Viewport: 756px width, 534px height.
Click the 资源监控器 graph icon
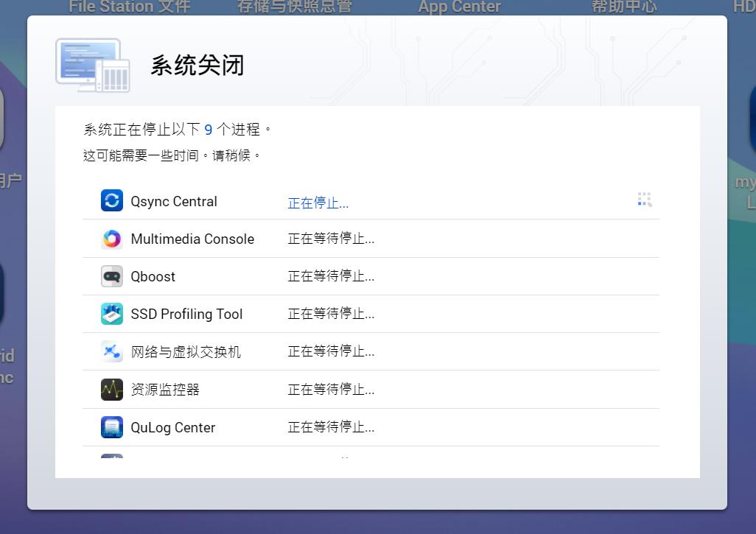tap(111, 389)
